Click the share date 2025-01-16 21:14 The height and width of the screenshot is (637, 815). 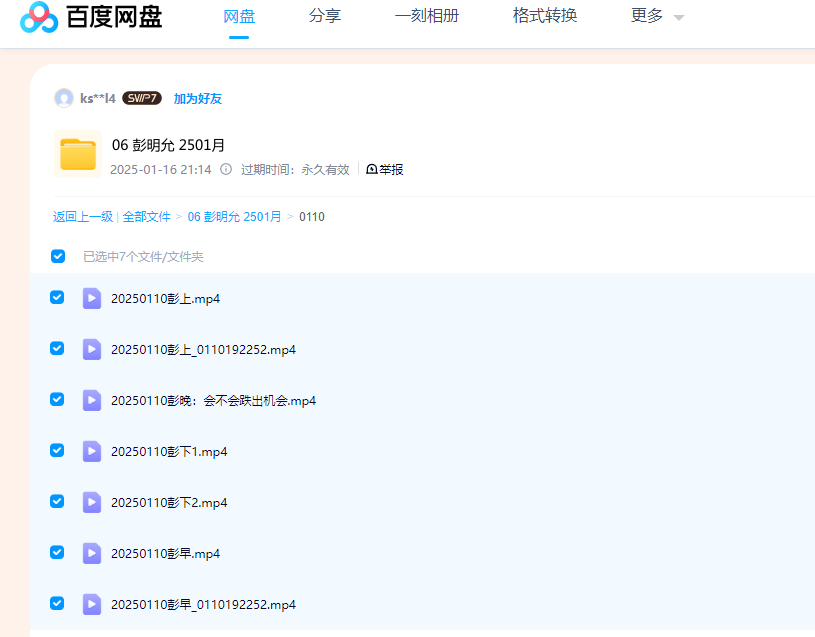161,169
